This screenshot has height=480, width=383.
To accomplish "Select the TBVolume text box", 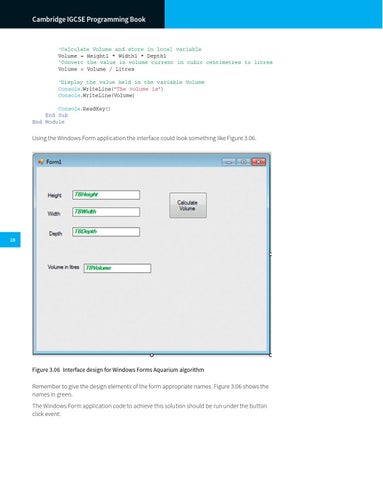I will click(x=117, y=268).
